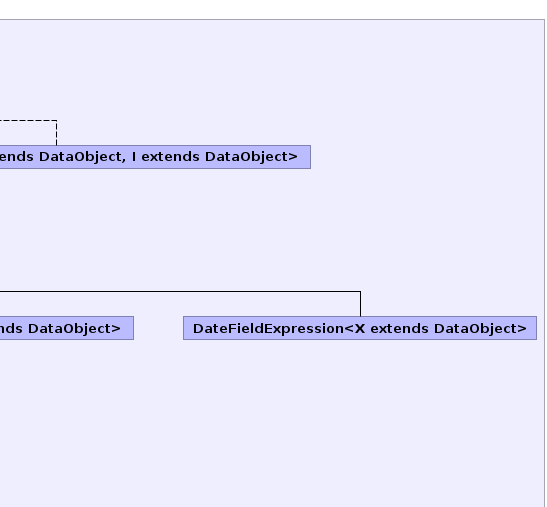Click the diagram frame's right border
Viewport: 547px width, 507px height.
pyautogui.click(x=544, y=263)
